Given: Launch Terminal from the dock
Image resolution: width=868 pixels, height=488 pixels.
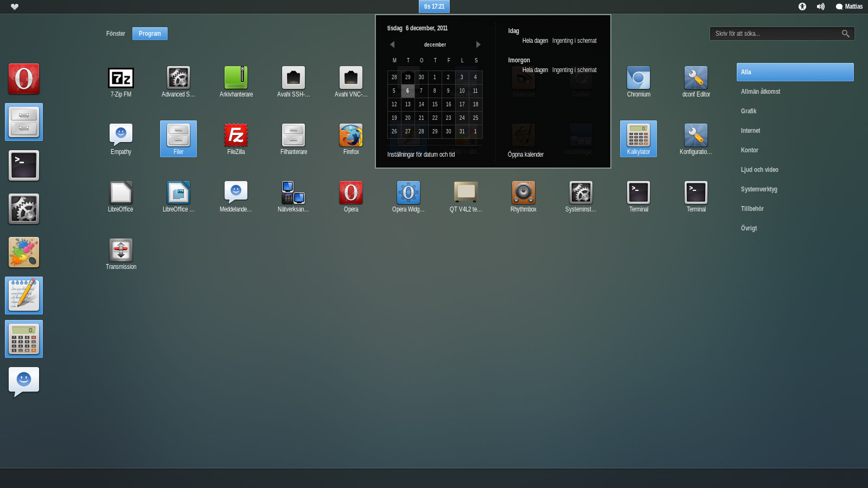Looking at the screenshot, I should tap(24, 165).
